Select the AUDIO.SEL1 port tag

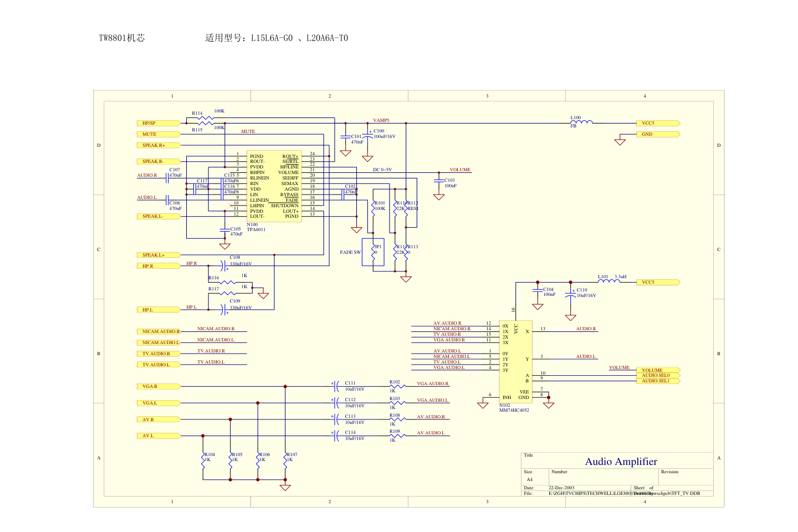[658, 381]
